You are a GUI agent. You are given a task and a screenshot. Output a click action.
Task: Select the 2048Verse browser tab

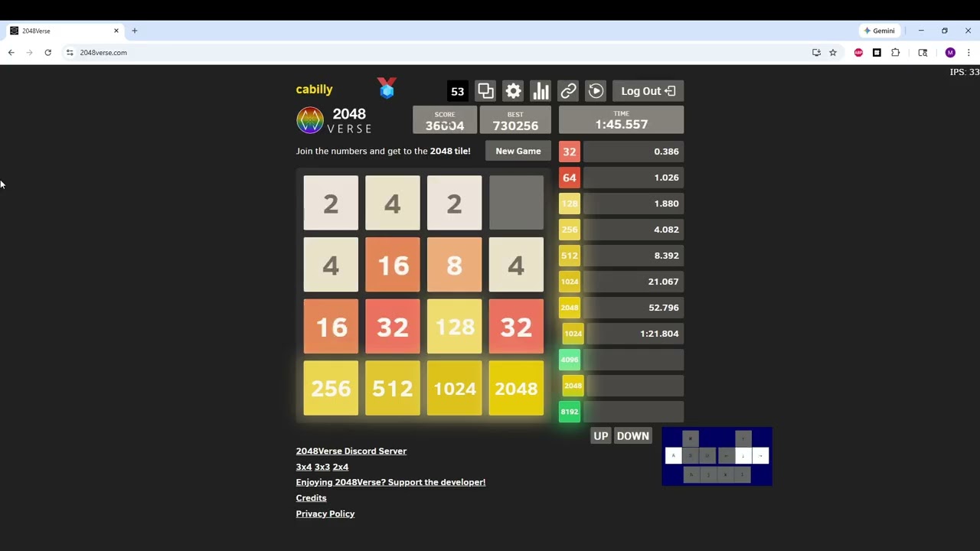[64, 31]
